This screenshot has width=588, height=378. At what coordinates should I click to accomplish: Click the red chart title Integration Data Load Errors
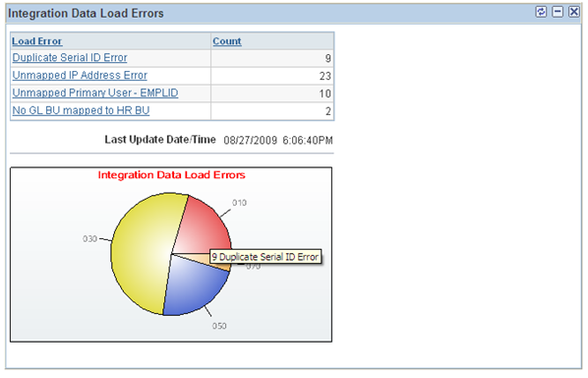(171, 175)
